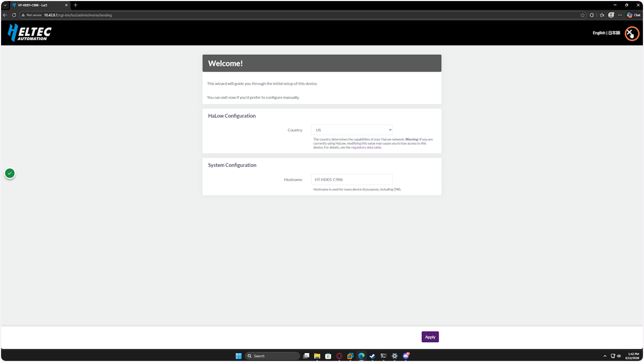Open the Country selection dropdown

tap(352, 130)
